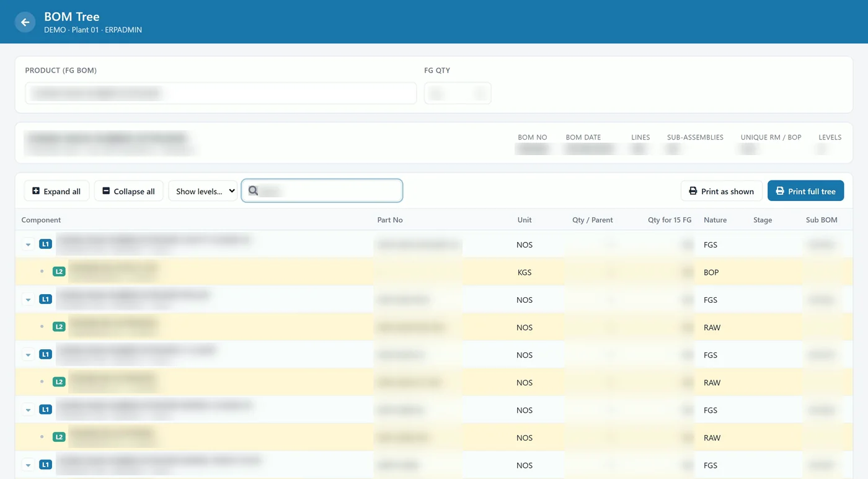Click Print full tree
868x479 pixels.
coord(805,191)
